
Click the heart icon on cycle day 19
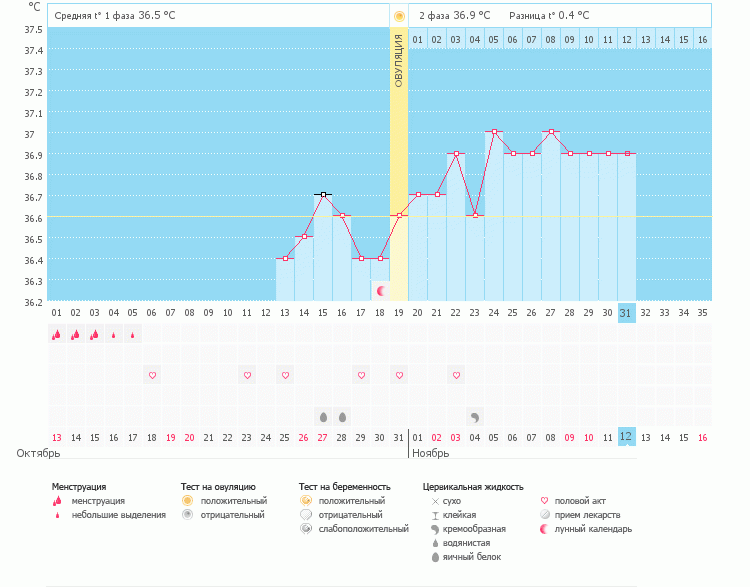coord(399,375)
